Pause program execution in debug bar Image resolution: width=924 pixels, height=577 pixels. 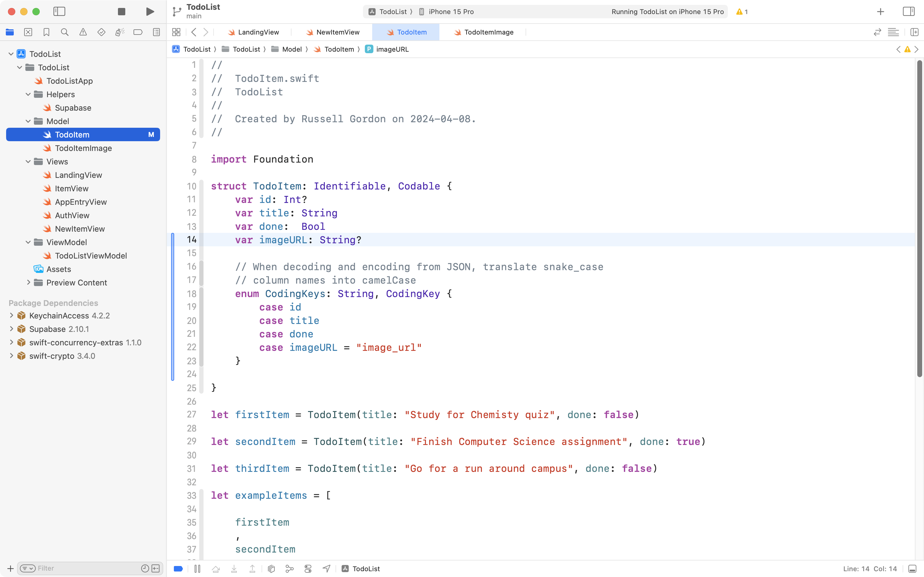click(x=197, y=569)
